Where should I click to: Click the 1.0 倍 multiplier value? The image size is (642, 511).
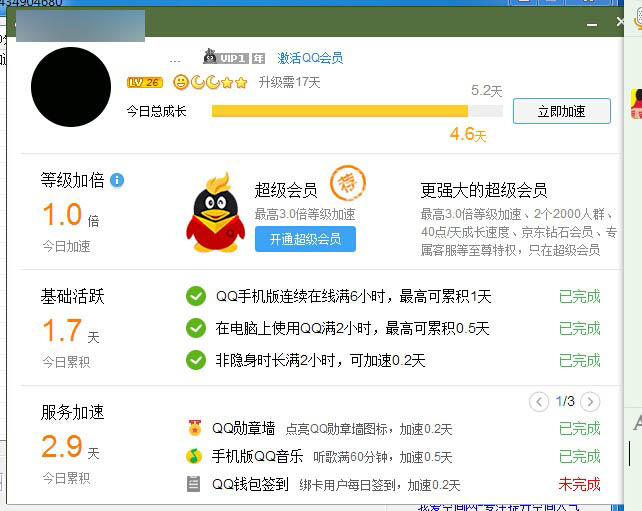tap(71, 215)
